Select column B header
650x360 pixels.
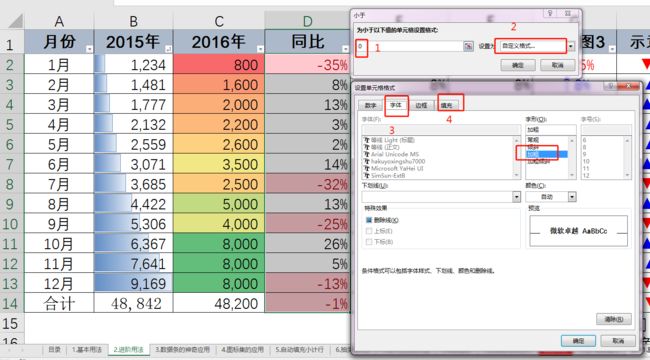pos(133,21)
